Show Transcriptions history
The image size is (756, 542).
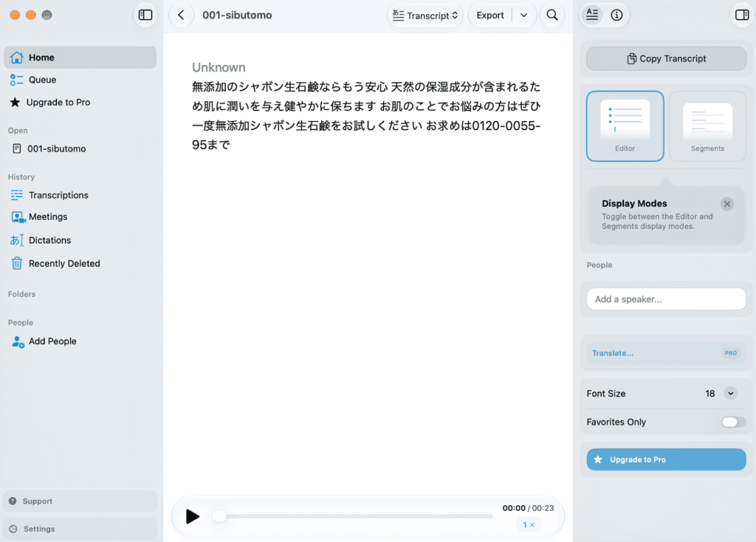(x=80, y=195)
